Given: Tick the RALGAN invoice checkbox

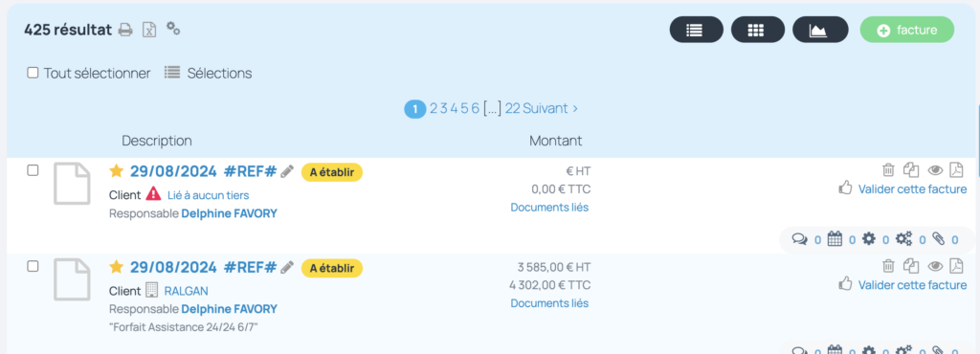Looking at the screenshot, I should (33, 266).
